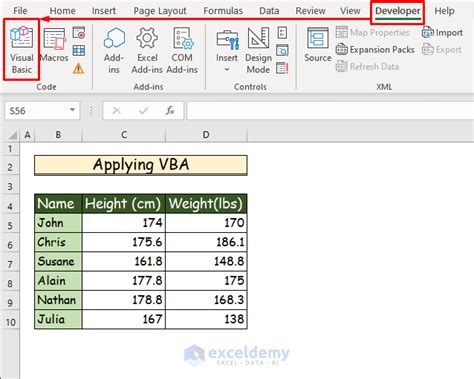The height and width of the screenshot is (379, 474).
Task: Click the Name header cell
Action: click(x=58, y=204)
